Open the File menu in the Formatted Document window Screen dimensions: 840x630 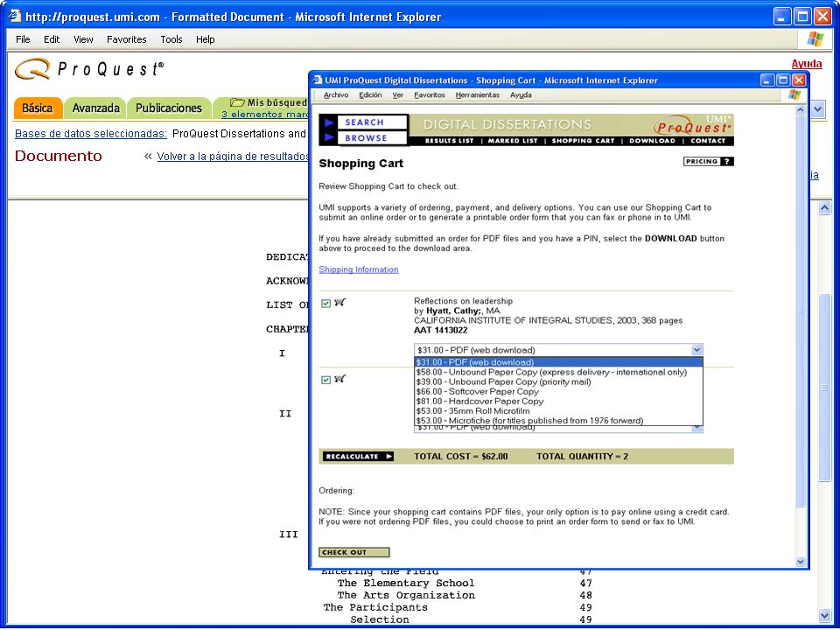point(23,39)
